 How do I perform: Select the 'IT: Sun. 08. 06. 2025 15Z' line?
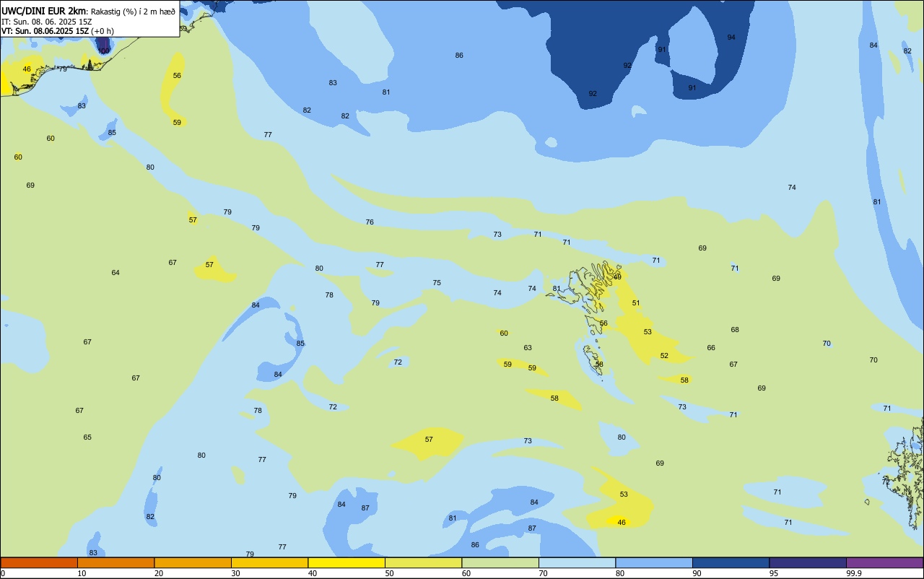(x=46, y=22)
